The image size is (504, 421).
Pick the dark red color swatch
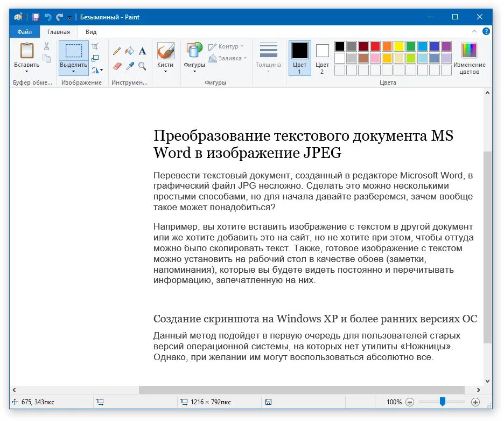(x=363, y=46)
